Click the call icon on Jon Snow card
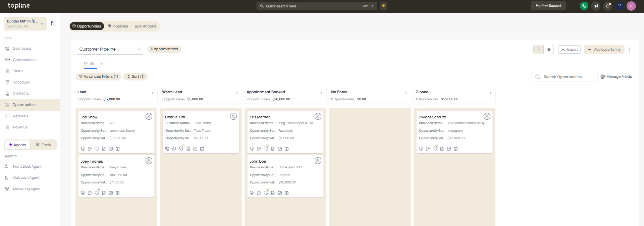The image size is (644, 226). tap(83, 149)
